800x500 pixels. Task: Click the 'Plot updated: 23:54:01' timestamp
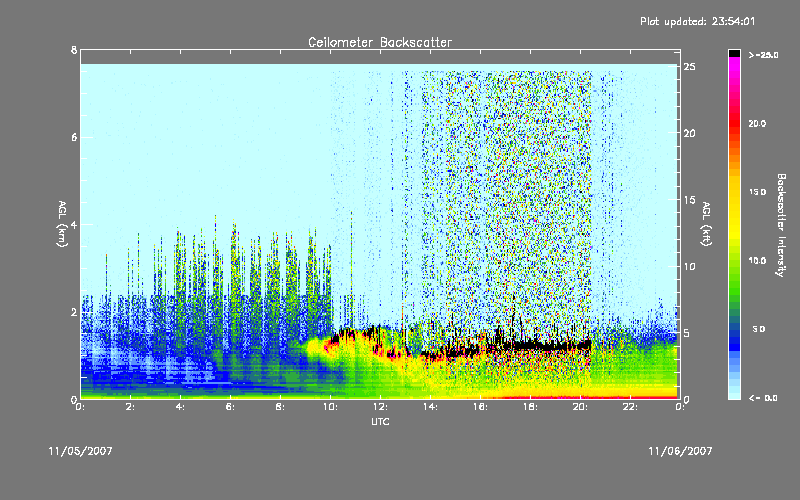[697, 21]
